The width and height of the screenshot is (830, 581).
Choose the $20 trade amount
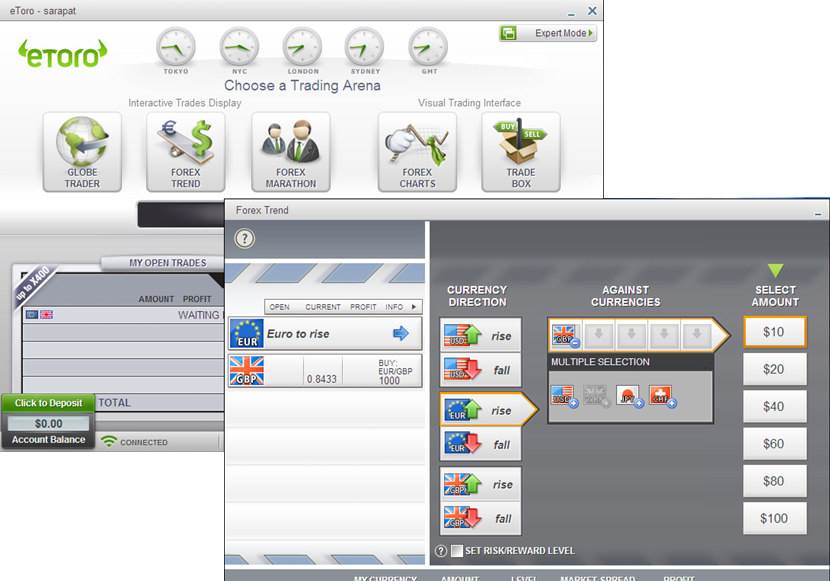point(775,369)
